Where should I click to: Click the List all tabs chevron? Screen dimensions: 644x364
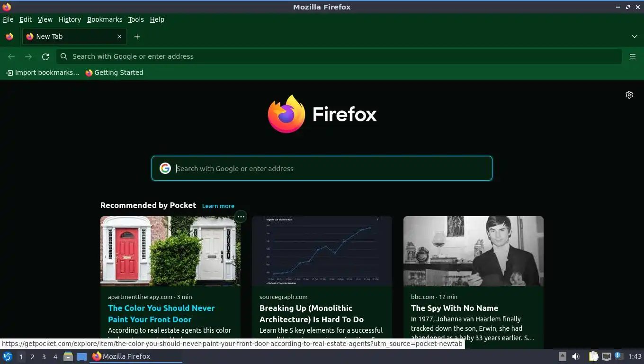634,36
